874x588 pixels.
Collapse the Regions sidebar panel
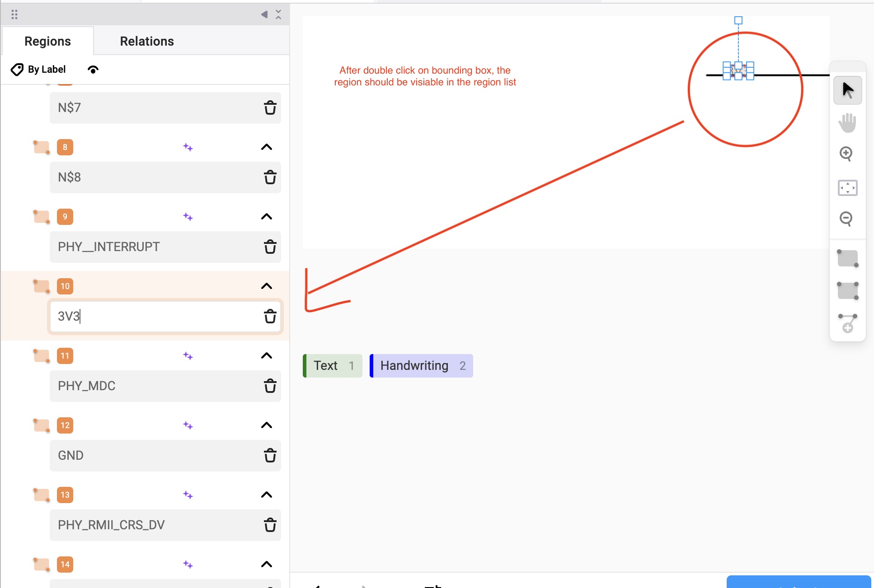tap(263, 14)
